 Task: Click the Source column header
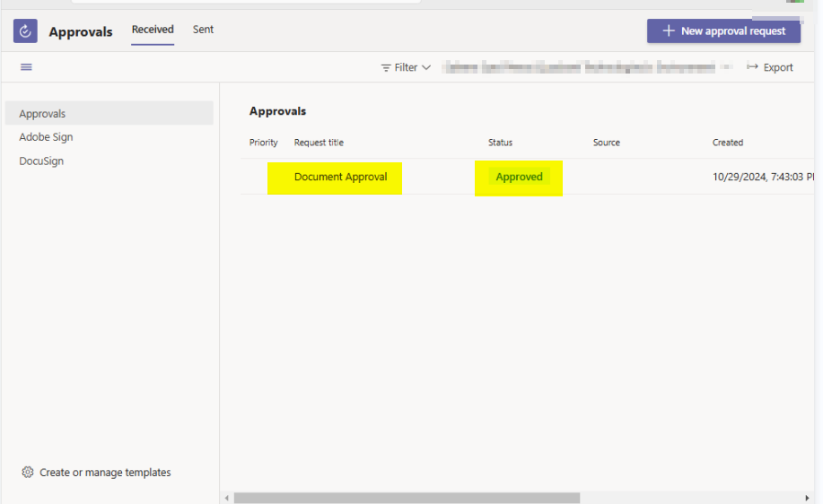click(606, 142)
